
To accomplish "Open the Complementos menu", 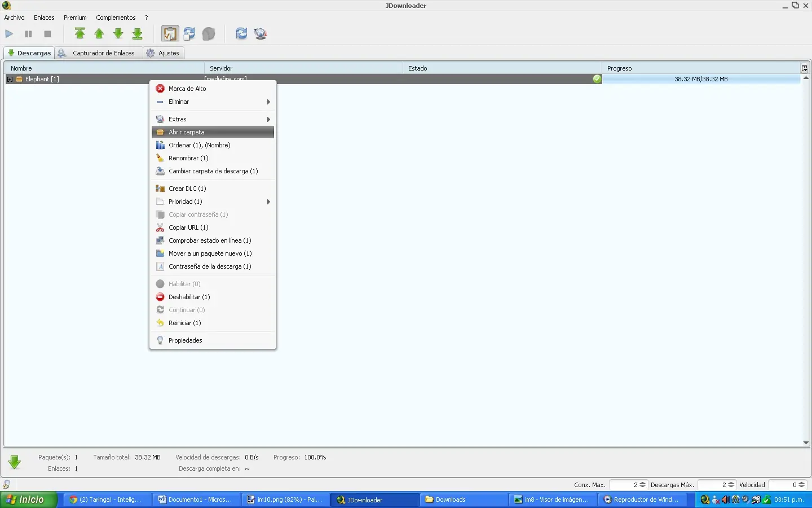I will [116, 17].
